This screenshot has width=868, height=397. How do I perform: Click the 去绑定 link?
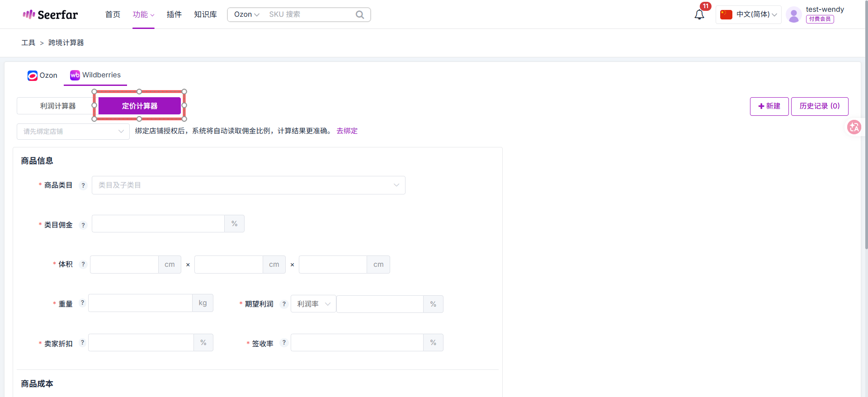point(347,131)
